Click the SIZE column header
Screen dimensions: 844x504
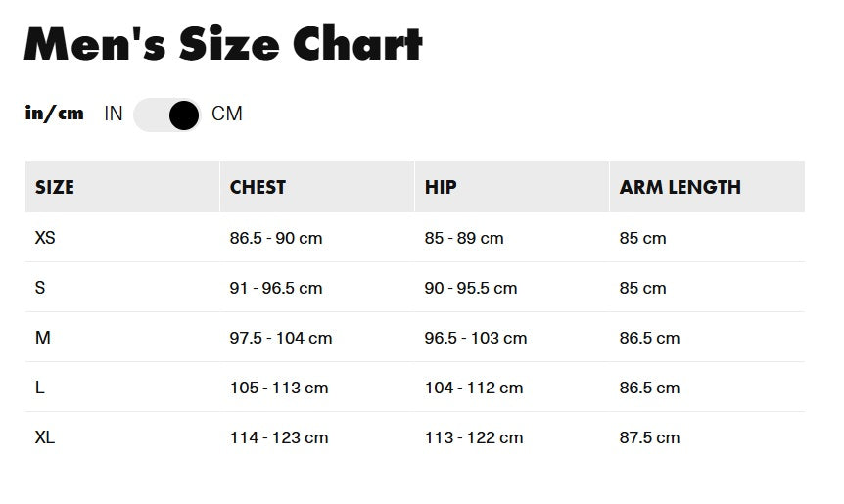pyautogui.click(x=55, y=187)
